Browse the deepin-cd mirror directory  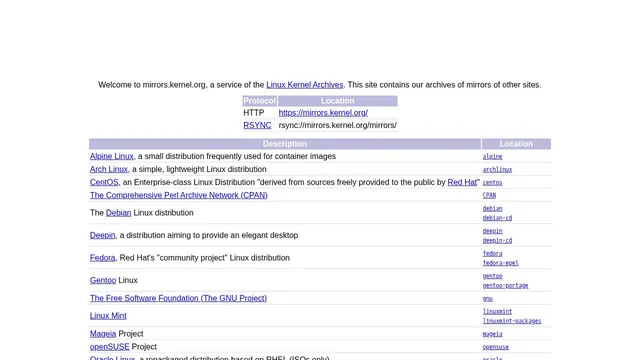(x=497, y=240)
